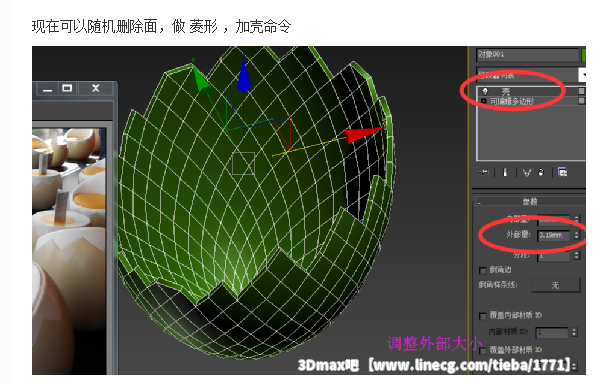610x384 pixels.
Task: Click the 外部量 field showing 3.19mm
Action: 554,235
